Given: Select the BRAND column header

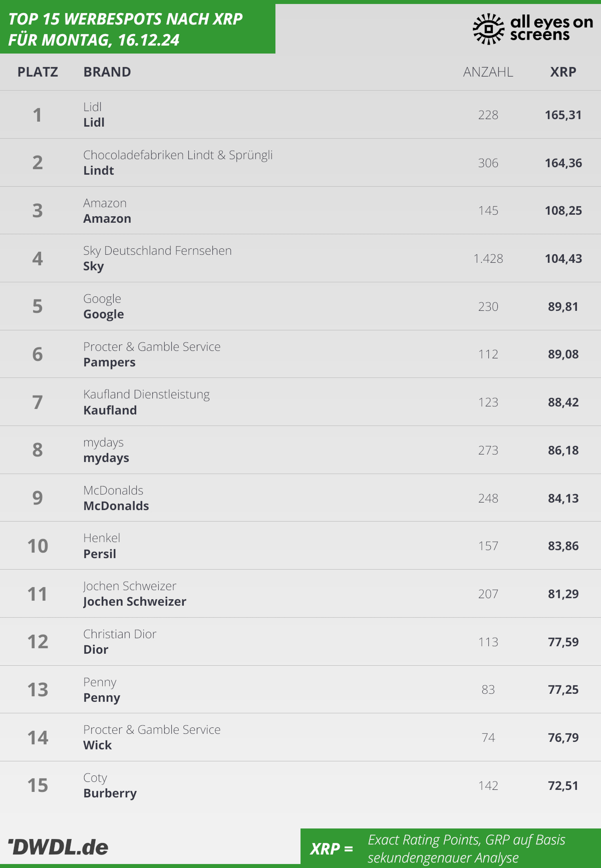Looking at the screenshot, I should tap(107, 72).
